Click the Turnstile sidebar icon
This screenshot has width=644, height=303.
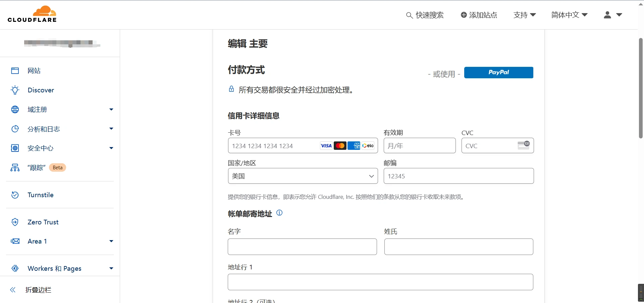tap(15, 195)
